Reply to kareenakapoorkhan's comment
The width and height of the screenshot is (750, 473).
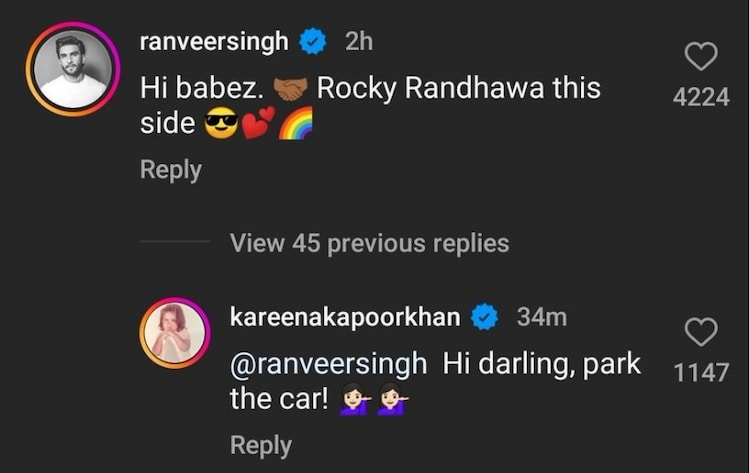click(260, 445)
